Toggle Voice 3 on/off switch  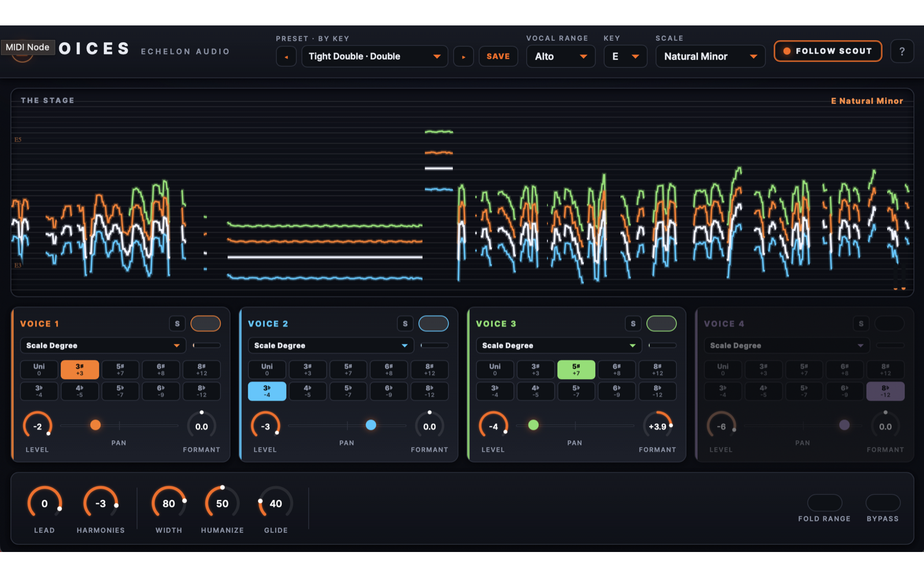point(662,324)
